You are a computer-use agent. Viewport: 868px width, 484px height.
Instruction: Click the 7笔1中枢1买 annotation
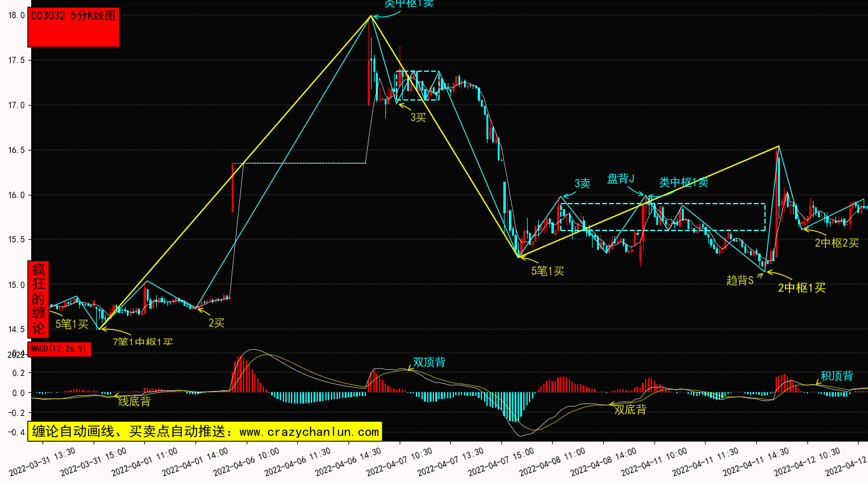click(142, 341)
